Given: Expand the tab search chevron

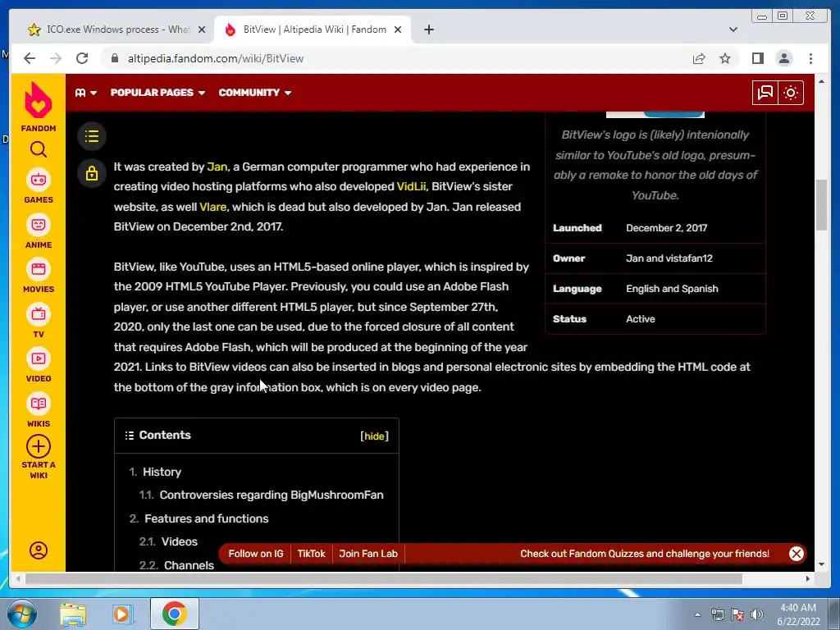Looking at the screenshot, I should coord(733,30).
